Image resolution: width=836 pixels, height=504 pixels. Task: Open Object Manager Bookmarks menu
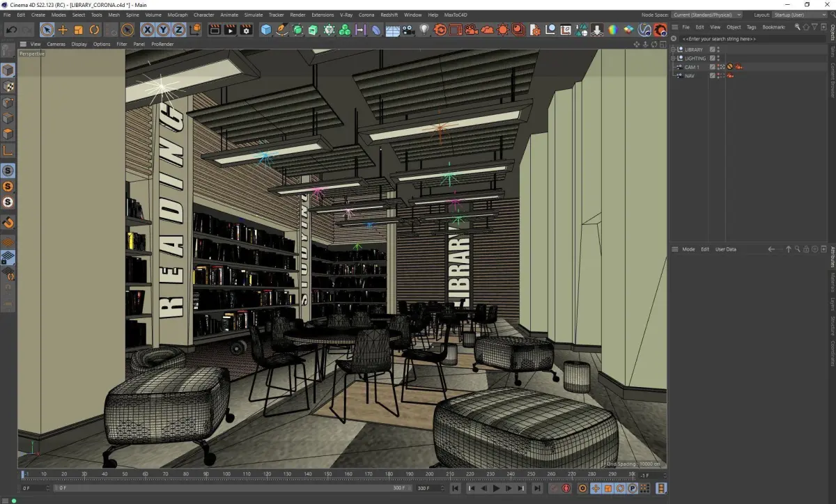(774, 27)
